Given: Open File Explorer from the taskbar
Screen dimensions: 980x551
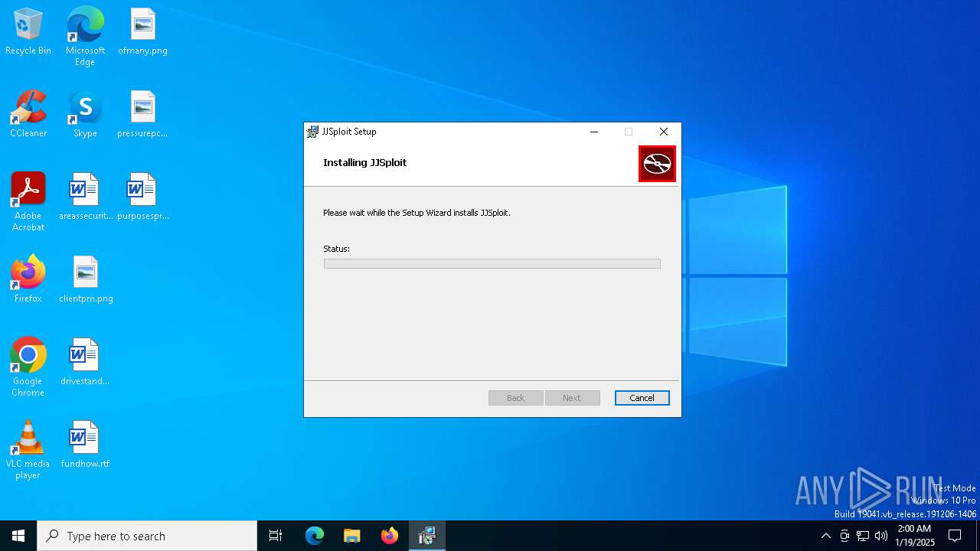Looking at the screenshot, I should (x=352, y=536).
